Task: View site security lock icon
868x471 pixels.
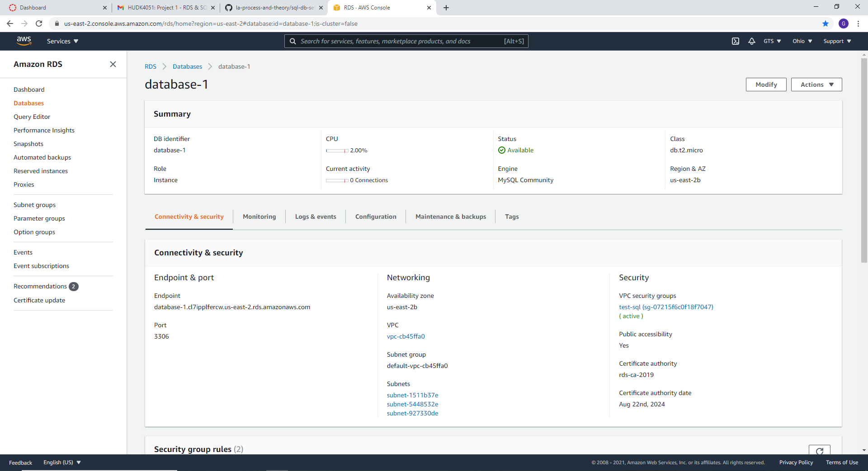Action: click(57, 24)
